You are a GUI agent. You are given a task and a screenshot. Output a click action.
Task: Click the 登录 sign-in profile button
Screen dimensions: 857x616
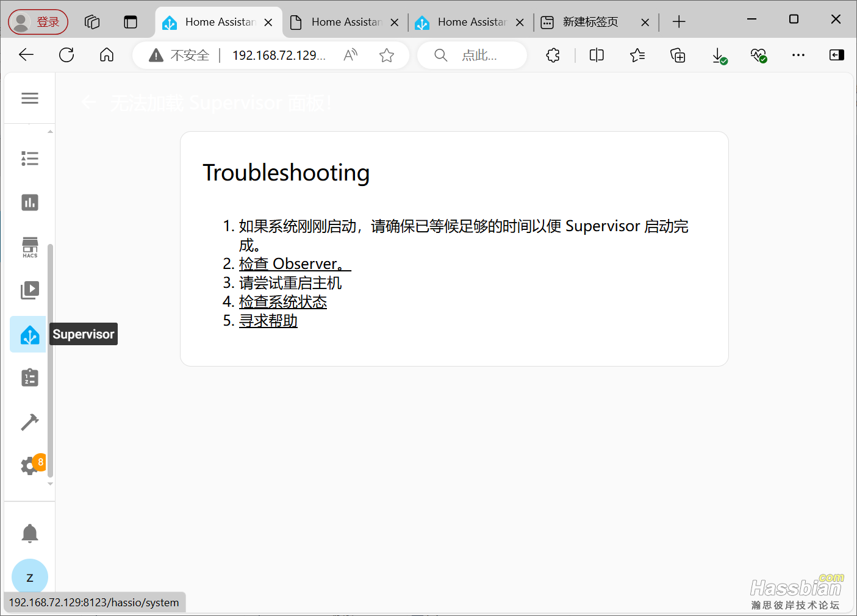pyautogui.click(x=38, y=22)
